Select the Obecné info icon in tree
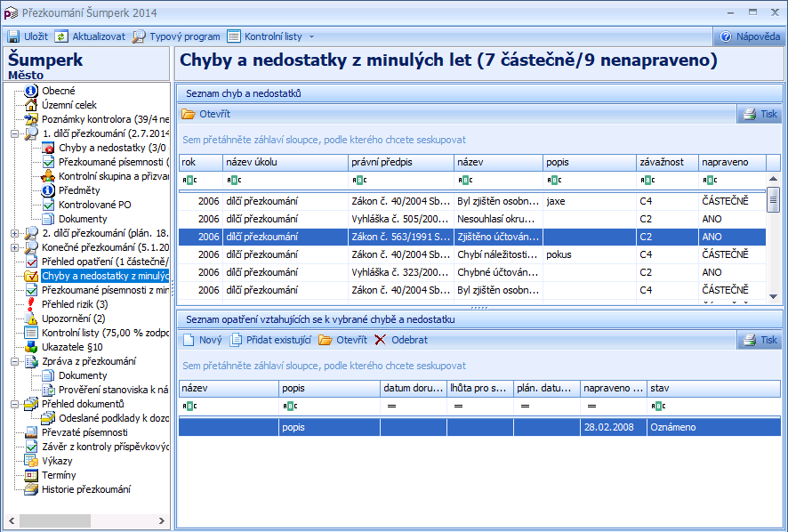The width and height of the screenshot is (788, 532). coord(31,91)
